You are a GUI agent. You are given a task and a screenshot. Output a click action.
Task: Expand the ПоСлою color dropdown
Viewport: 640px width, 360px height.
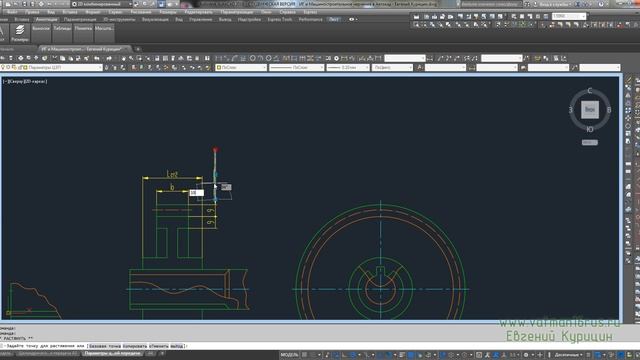click(x=264, y=67)
